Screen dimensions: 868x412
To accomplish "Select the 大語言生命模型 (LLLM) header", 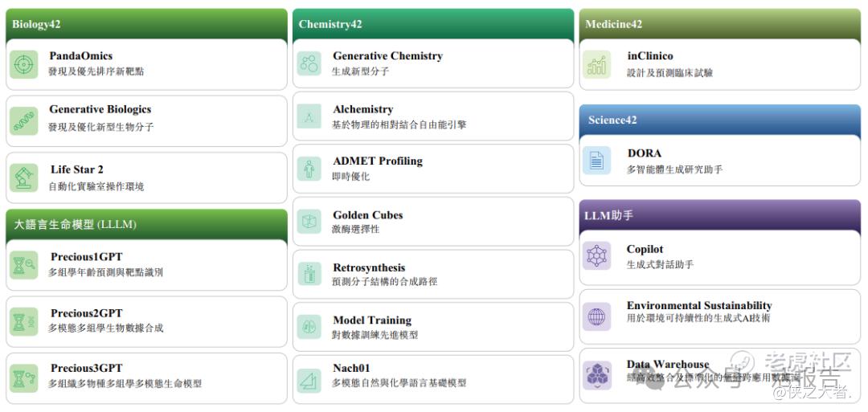I will click(x=146, y=225).
